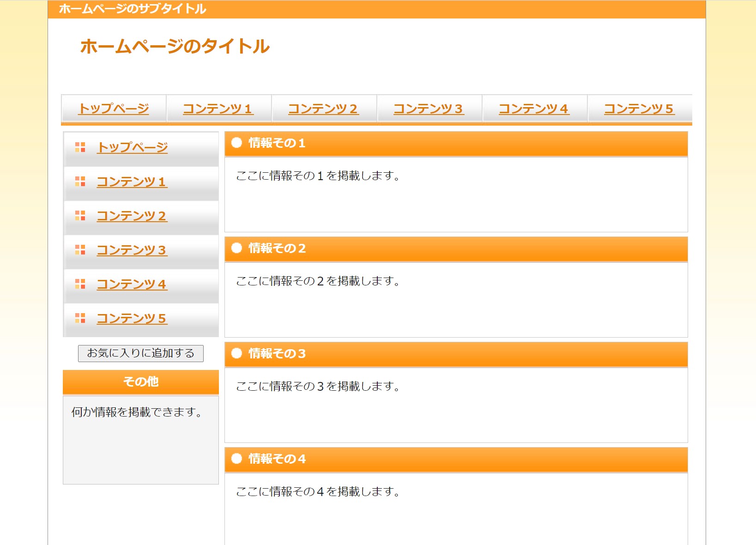Click the grid icon beside sidebar コンテンツ２
The height and width of the screenshot is (545, 756).
pyautogui.click(x=80, y=216)
